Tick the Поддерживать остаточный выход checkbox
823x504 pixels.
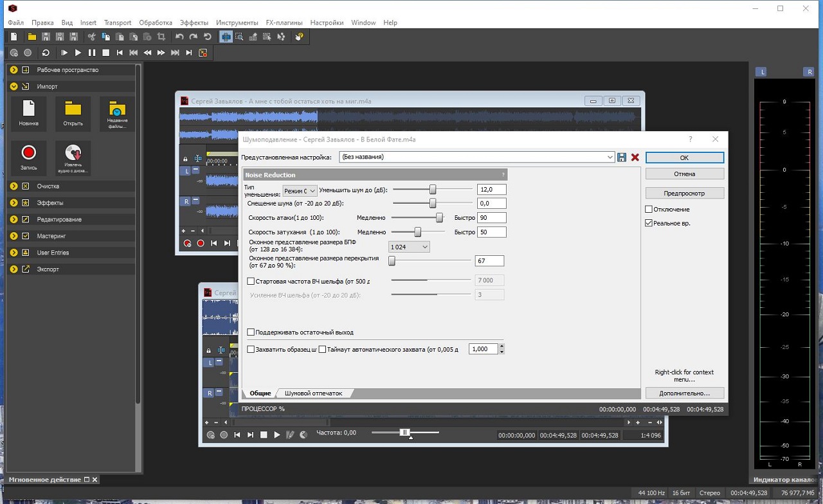pyautogui.click(x=251, y=332)
